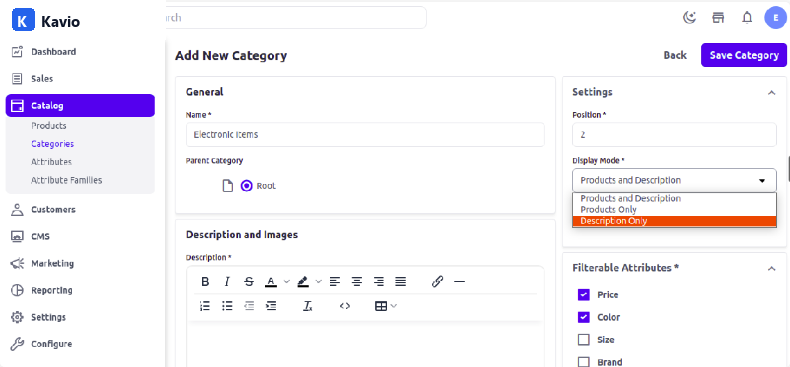This screenshot has height=367, width=790.
Task: Insert bulleted list in editor
Action: (227, 305)
